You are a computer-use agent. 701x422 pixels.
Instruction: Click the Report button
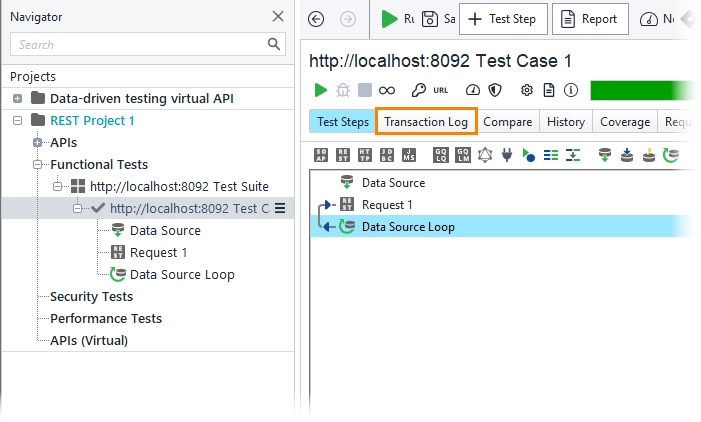click(591, 19)
